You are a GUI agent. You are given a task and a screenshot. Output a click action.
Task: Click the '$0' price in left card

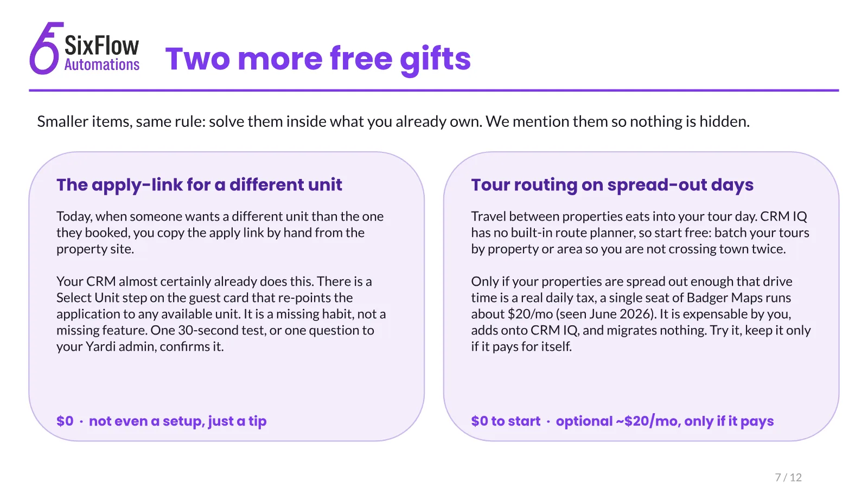coord(65,421)
